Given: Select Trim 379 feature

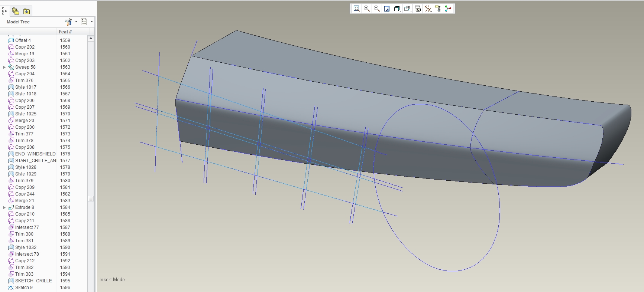Looking at the screenshot, I should click(x=24, y=181).
